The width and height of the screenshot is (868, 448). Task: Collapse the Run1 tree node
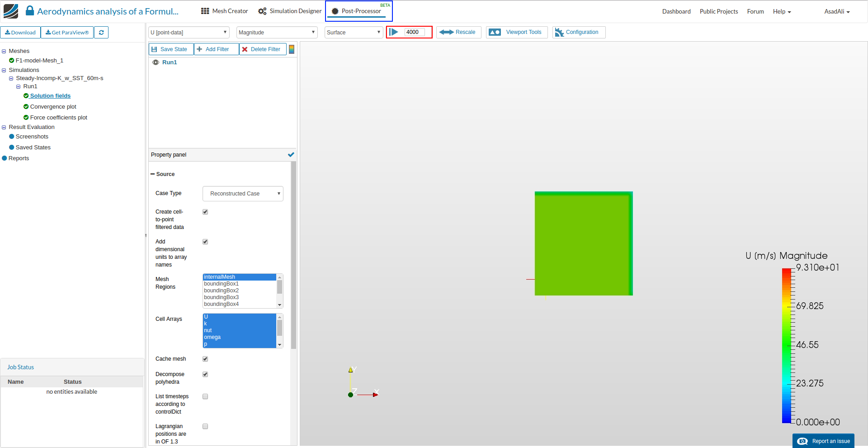tap(19, 87)
